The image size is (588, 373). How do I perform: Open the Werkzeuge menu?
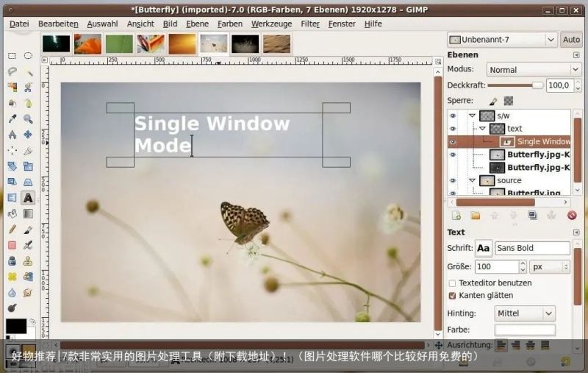tap(271, 24)
